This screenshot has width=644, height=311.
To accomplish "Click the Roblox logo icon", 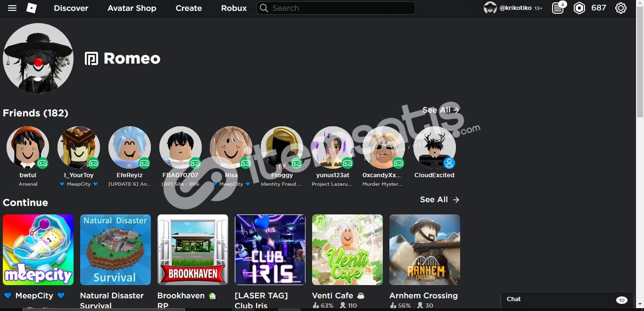I will coord(32,8).
